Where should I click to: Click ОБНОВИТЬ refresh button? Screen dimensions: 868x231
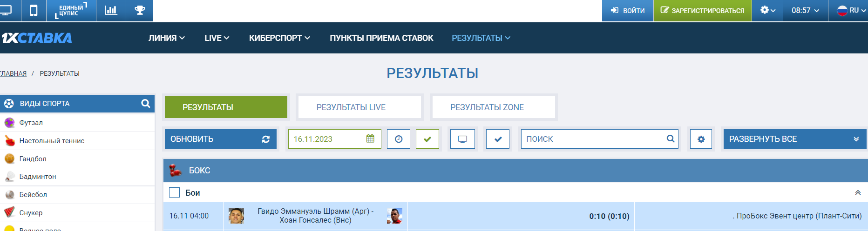(221, 139)
